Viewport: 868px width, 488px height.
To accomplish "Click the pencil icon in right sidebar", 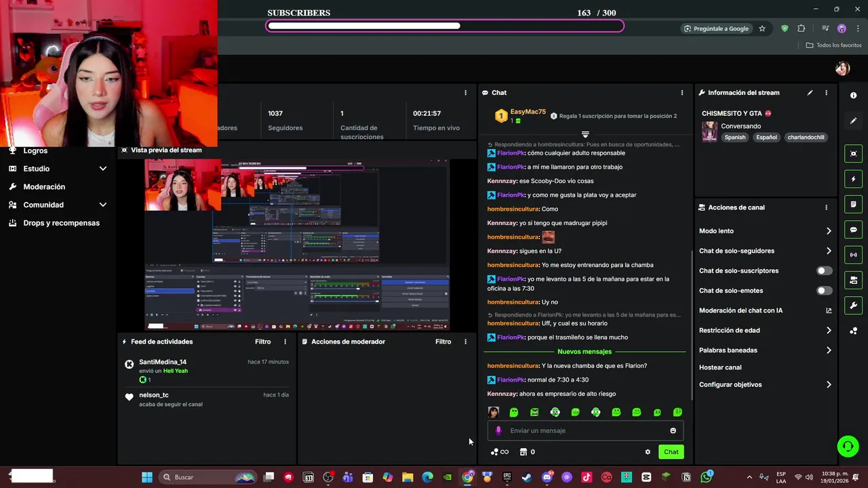I will coord(853,121).
